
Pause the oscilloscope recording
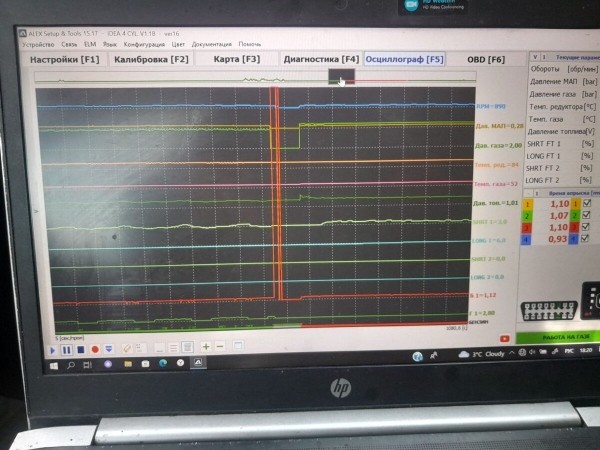[x=67, y=349]
